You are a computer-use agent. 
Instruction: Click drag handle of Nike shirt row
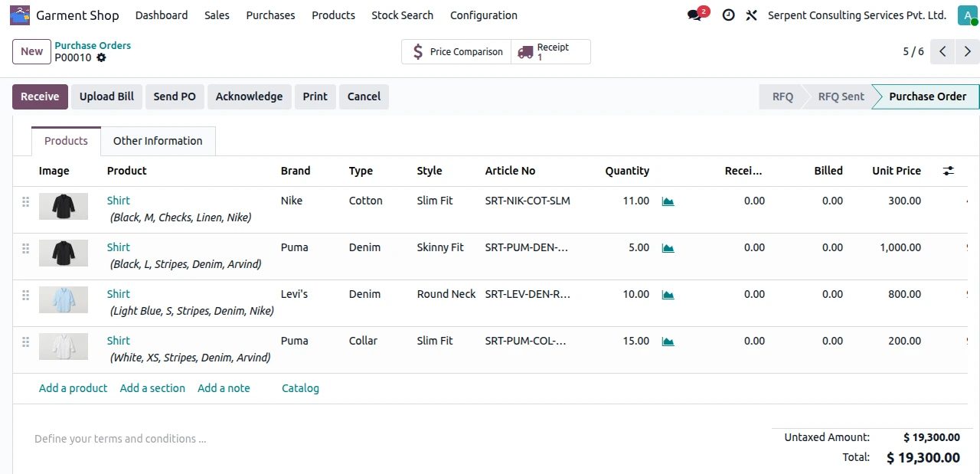pyautogui.click(x=25, y=201)
